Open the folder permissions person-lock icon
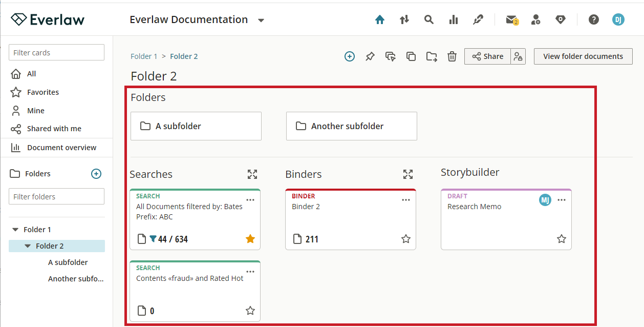Image resolution: width=644 pixels, height=327 pixels. click(518, 56)
